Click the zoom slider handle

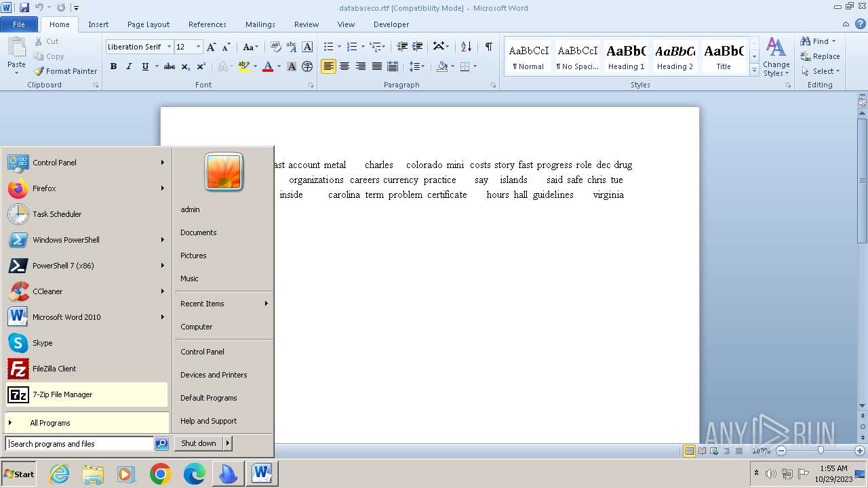pyautogui.click(x=820, y=451)
